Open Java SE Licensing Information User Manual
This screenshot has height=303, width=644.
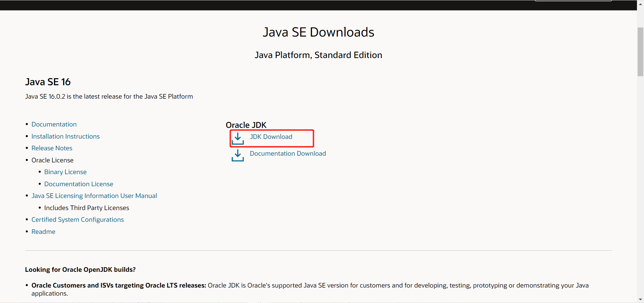click(x=94, y=196)
